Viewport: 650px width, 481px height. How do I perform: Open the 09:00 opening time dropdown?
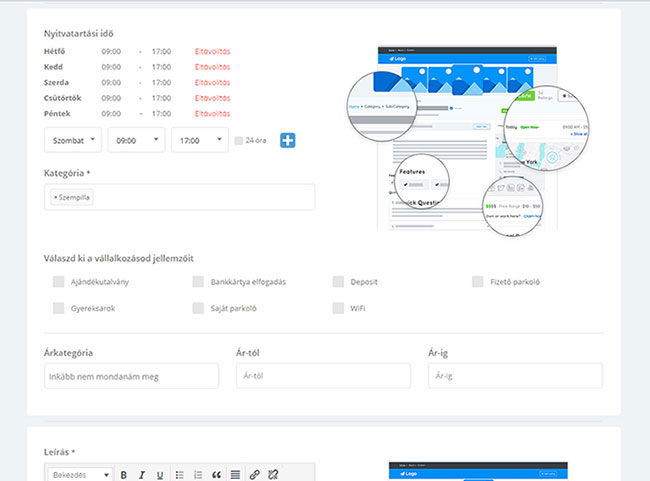click(136, 141)
